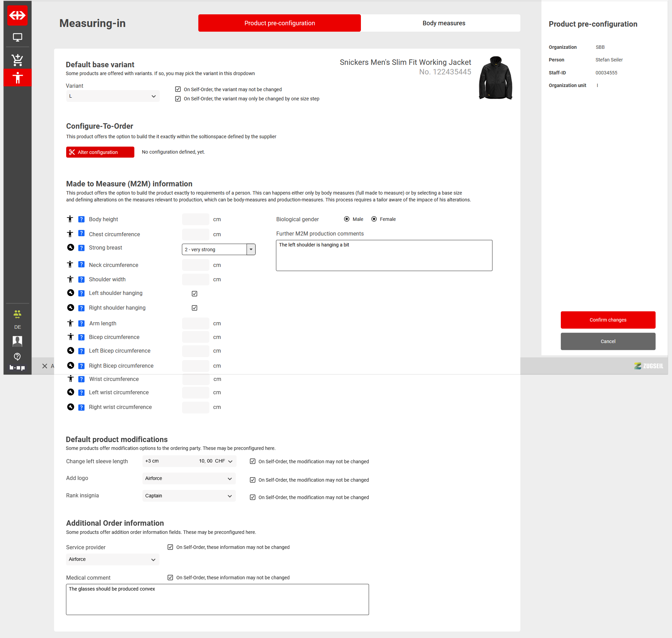Select Product pre-configuration tab
The width and height of the screenshot is (672, 638).
point(279,23)
